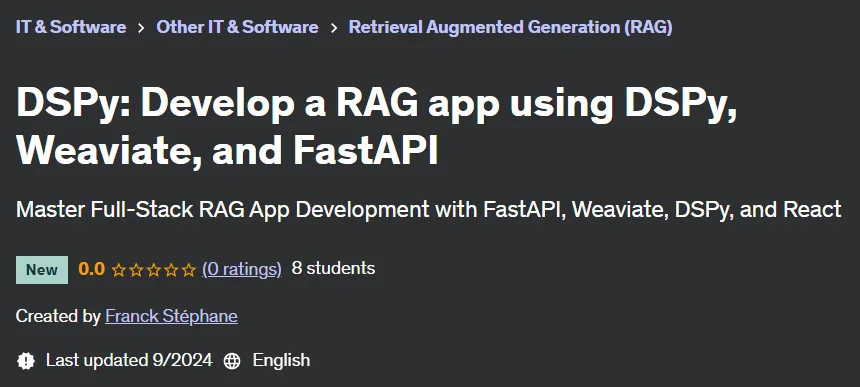This screenshot has width=860, height=387.
Task: Click the 0.0 rating score
Action: [92, 269]
